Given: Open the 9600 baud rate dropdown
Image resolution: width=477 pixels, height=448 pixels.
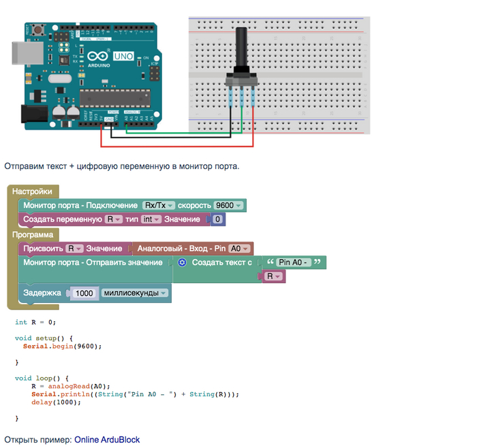Looking at the screenshot, I should point(228,205).
